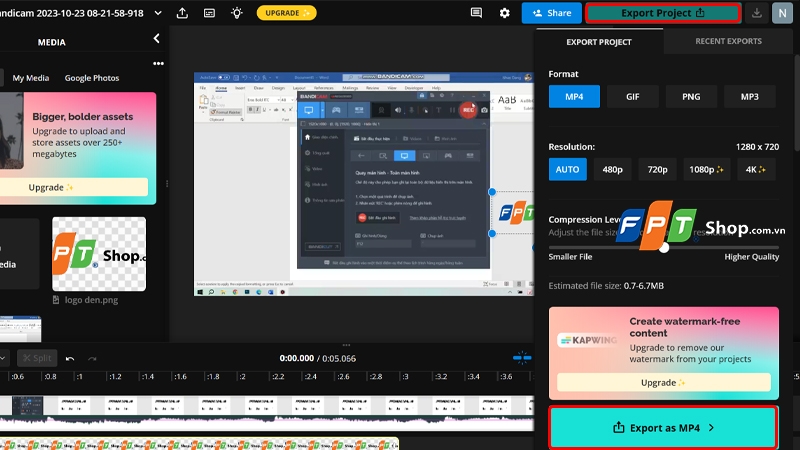The width and height of the screenshot is (800, 450).
Task: Select AUTO resolution
Action: [x=567, y=169]
